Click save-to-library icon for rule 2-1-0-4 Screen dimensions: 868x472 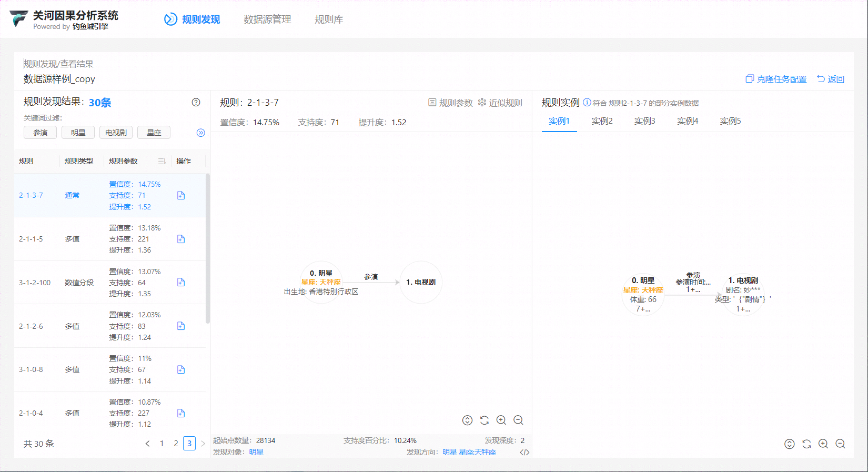181,413
